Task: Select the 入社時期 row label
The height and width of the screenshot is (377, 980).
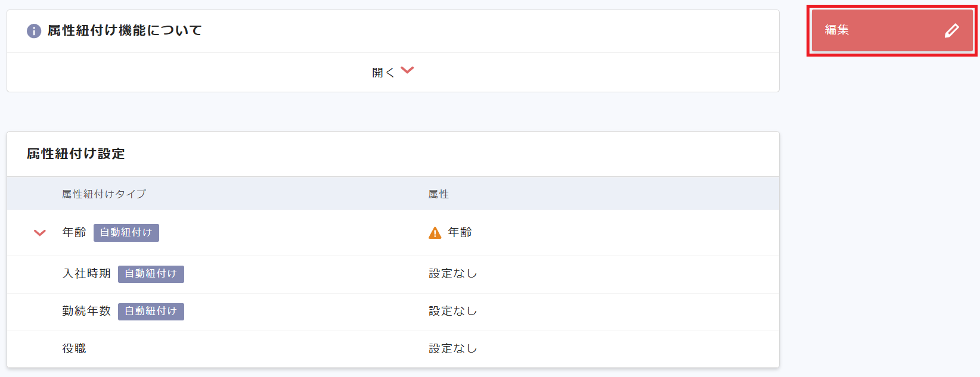Action: (86, 273)
